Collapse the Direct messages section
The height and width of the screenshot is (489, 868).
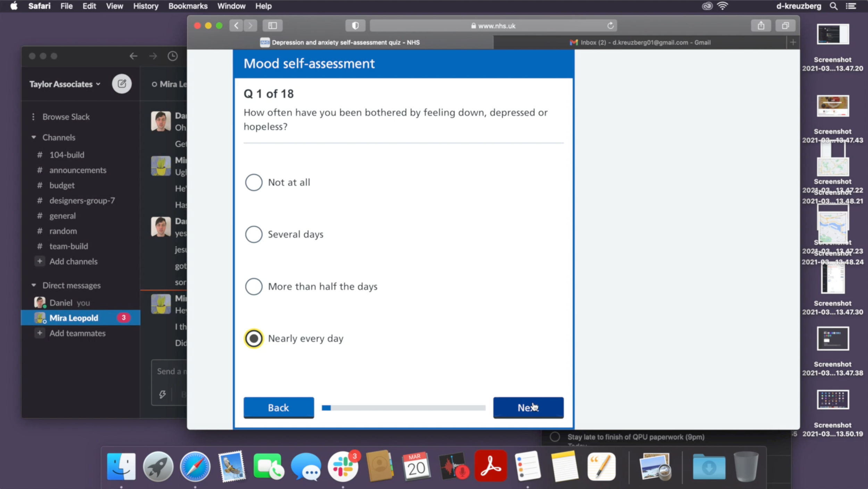tap(34, 285)
